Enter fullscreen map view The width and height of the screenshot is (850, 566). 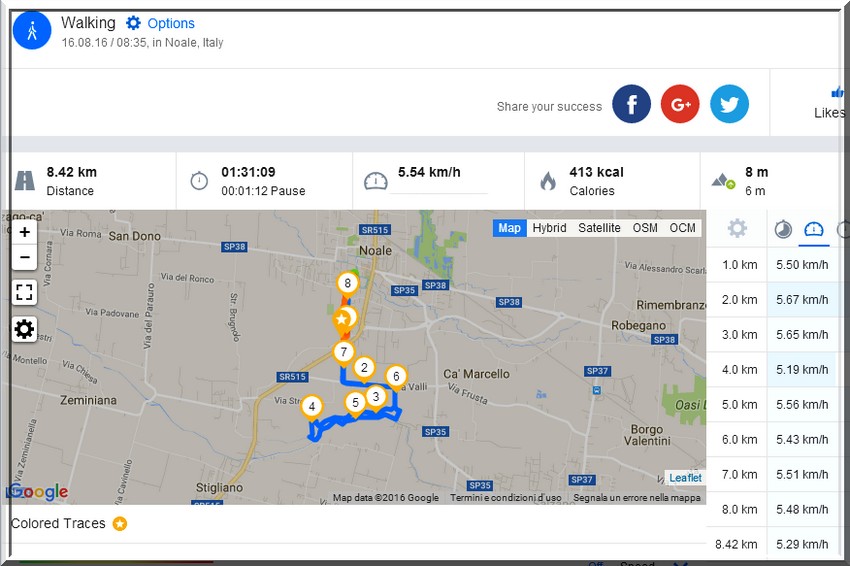tap(25, 292)
